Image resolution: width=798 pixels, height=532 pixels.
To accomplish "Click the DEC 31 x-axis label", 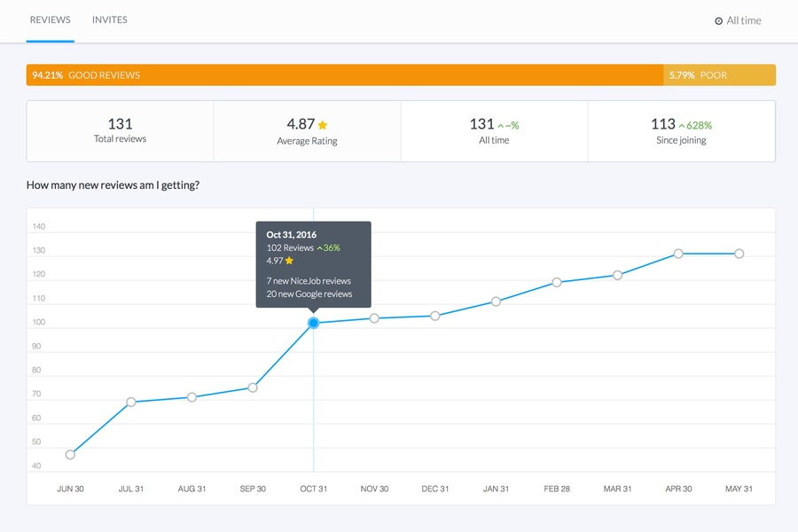I will [x=435, y=489].
